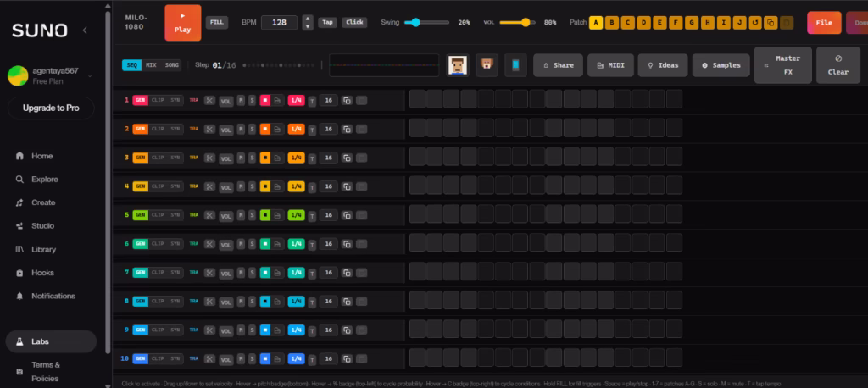Open Labs in the sidebar
The height and width of the screenshot is (388, 868).
(51, 341)
